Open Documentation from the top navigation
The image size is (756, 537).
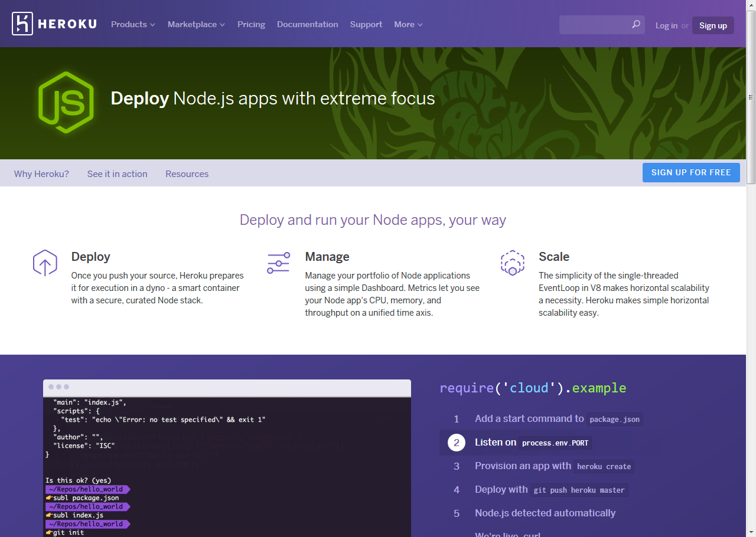click(x=307, y=24)
